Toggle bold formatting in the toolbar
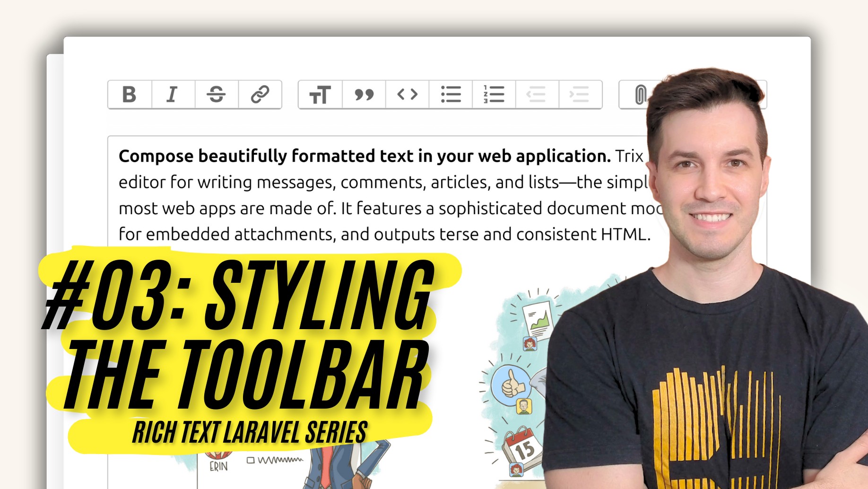Image resolution: width=868 pixels, height=489 pixels. pos(130,95)
